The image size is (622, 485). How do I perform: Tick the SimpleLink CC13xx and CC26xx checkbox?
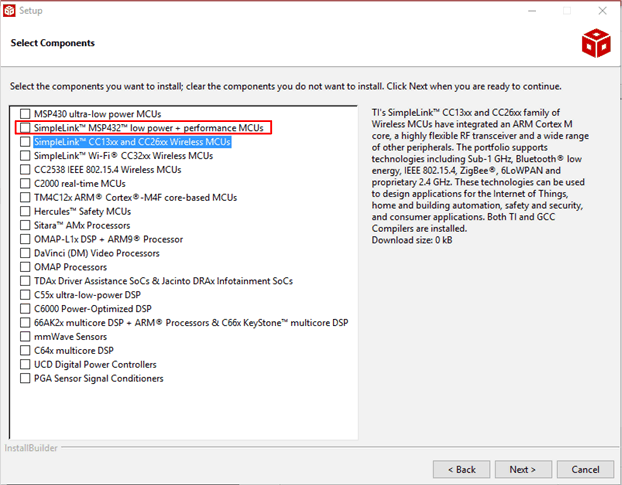coord(25,142)
